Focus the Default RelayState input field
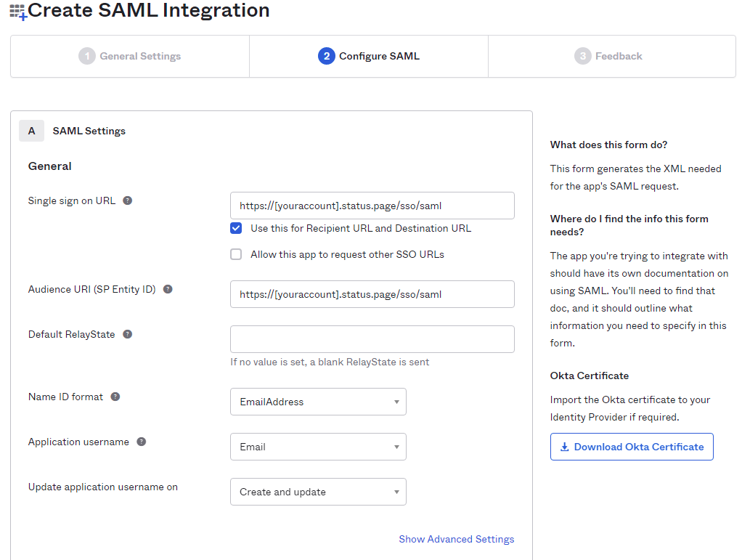742x560 pixels. [372, 339]
